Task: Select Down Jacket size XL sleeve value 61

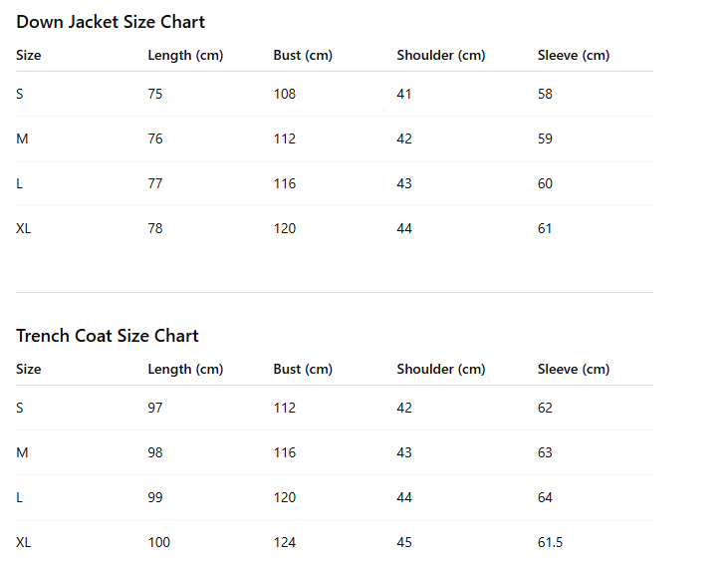Action: 545,228
